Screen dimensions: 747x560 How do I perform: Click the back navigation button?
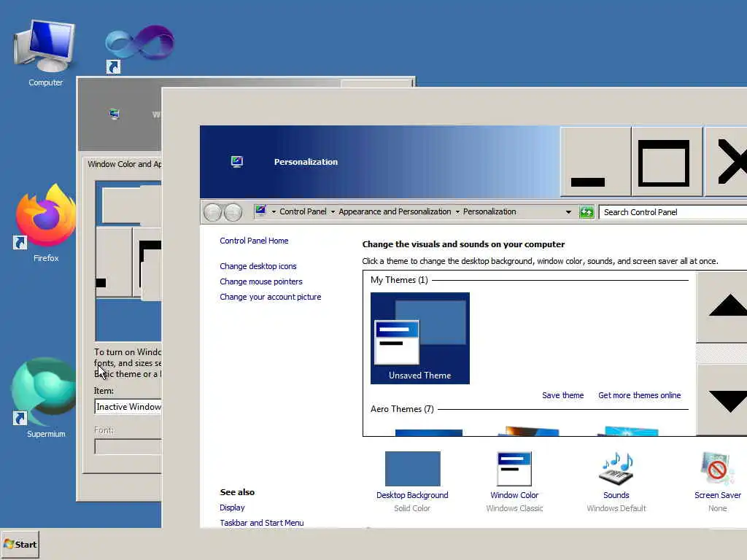(x=212, y=212)
